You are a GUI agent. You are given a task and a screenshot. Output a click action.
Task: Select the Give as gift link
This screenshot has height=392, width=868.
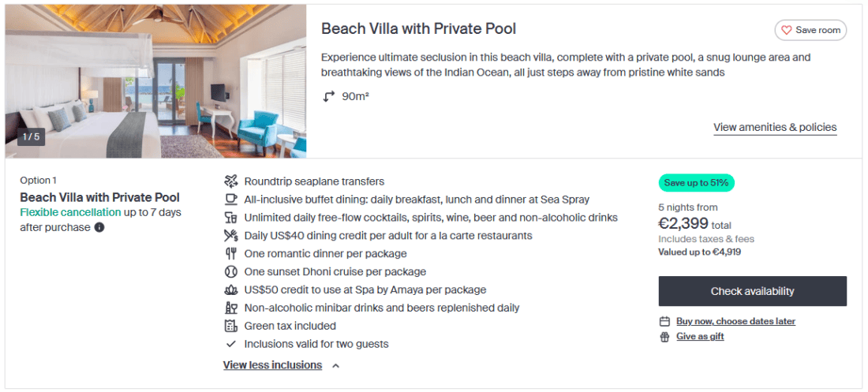pyautogui.click(x=699, y=337)
